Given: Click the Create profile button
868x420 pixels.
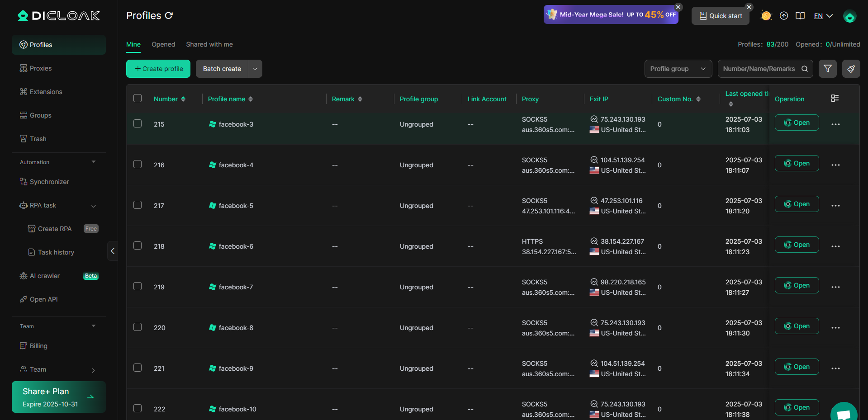Looking at the screenshot, I should coord(158,69).
